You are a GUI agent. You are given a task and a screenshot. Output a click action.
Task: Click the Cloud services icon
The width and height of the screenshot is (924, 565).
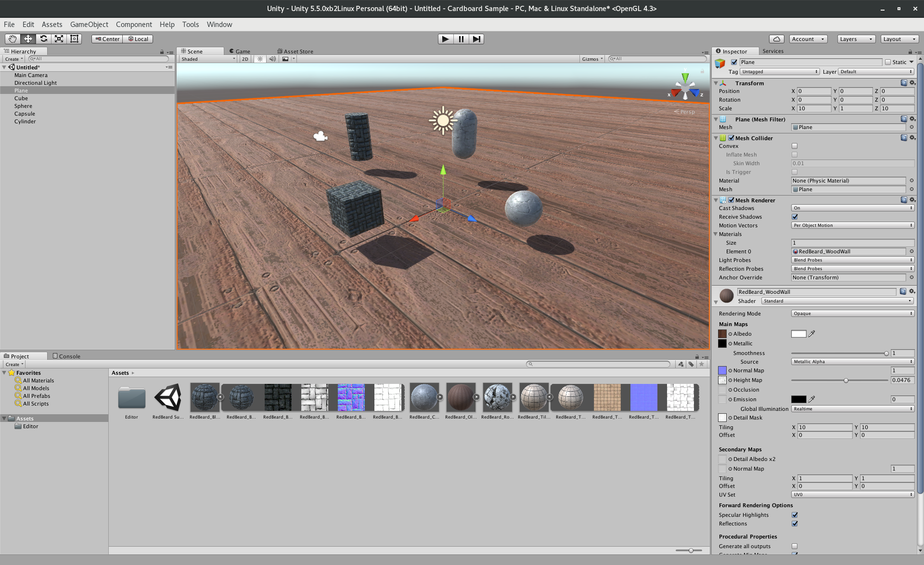click(776, 39)
